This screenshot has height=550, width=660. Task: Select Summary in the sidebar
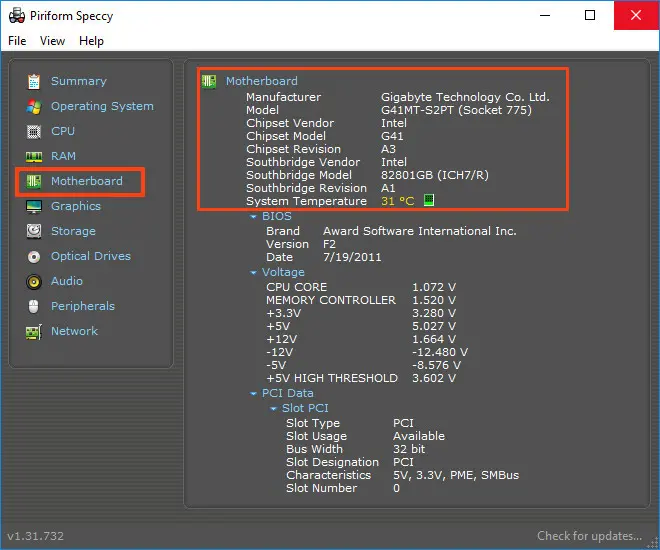point(79,81)
